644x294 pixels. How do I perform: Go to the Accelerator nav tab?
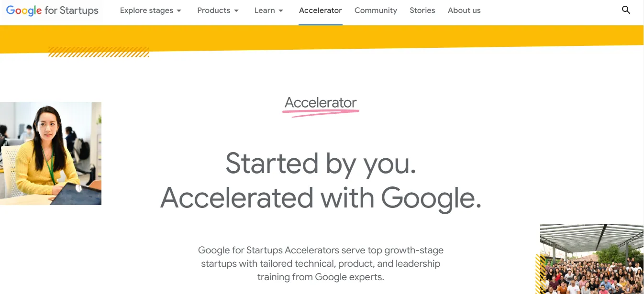pyautogui.click(x=321, y=11)
